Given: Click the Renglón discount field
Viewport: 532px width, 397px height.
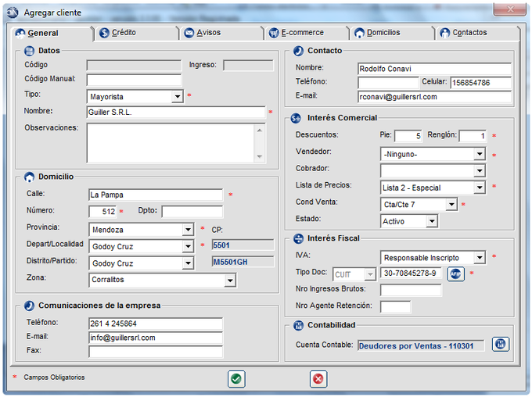Looking at the screenshot, I should point(473,136).
